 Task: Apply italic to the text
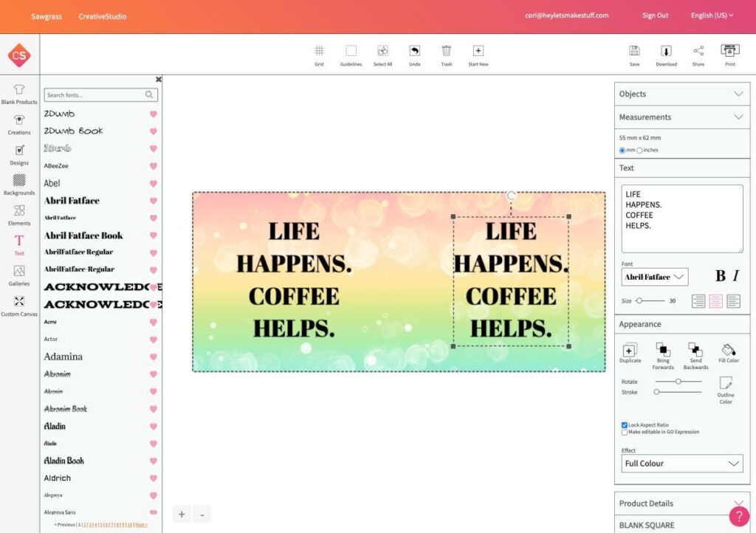[x=736, y=275]
